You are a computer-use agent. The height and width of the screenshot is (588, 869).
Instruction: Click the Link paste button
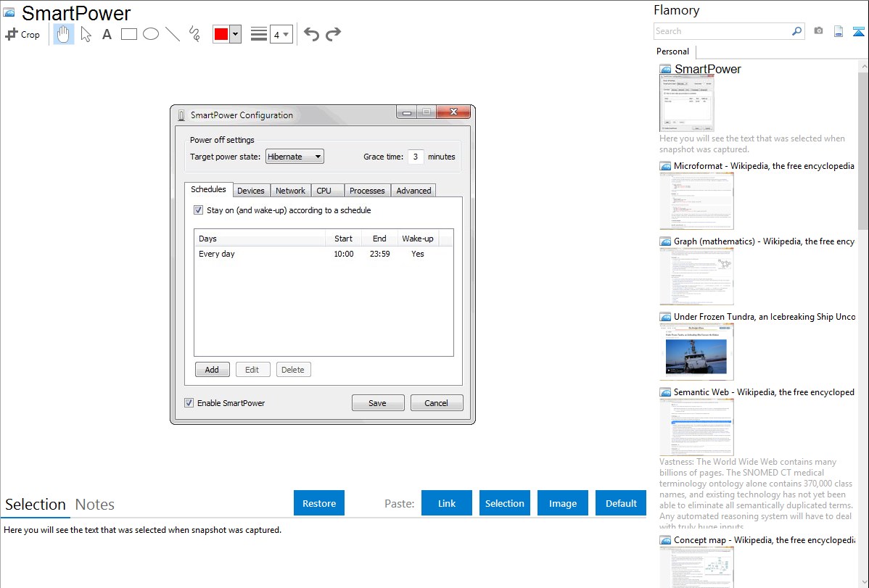pos(447,503)
